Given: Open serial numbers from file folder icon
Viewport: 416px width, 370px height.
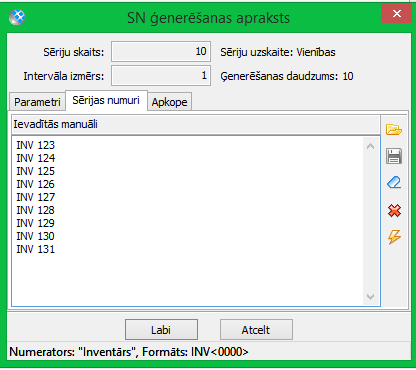Looking at the screenshot, I should point(394,129).
